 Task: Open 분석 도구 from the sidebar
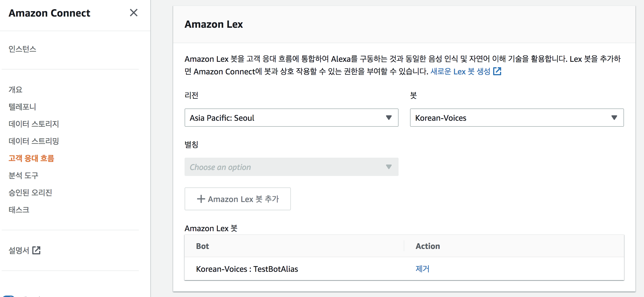tap(23, 175)
